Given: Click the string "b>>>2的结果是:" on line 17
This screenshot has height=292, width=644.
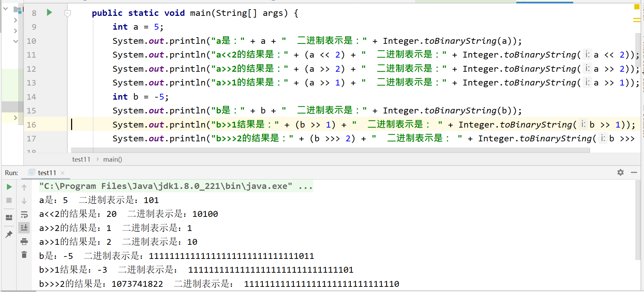Looking at the screenshot, I should tap(252, 138).
